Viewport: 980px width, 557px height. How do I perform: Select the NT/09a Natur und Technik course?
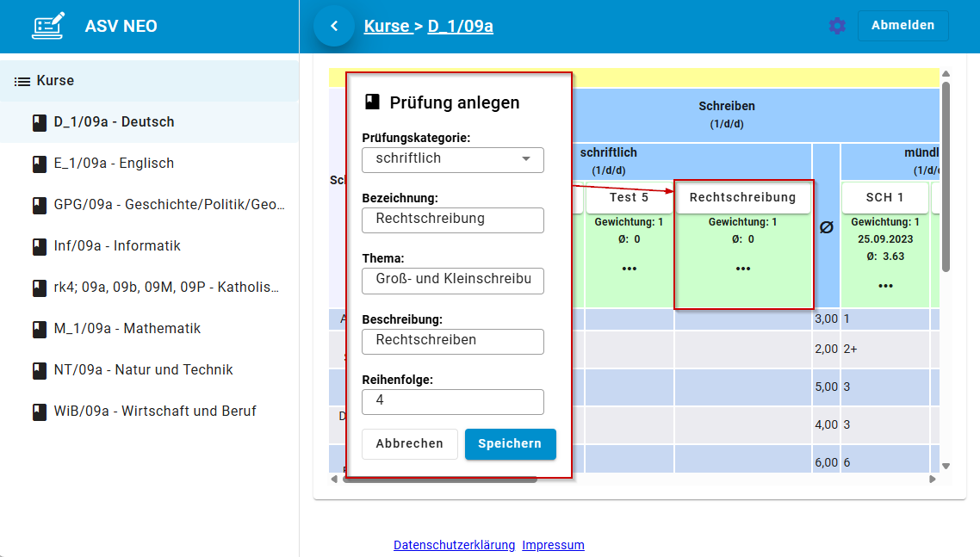(39, 369)
